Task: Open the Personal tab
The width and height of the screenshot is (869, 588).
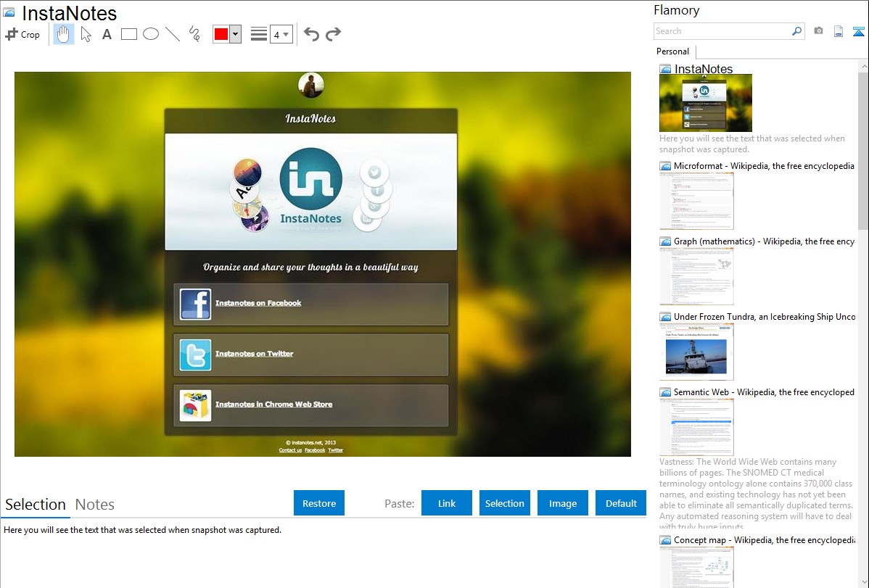Action: (672, 51)
